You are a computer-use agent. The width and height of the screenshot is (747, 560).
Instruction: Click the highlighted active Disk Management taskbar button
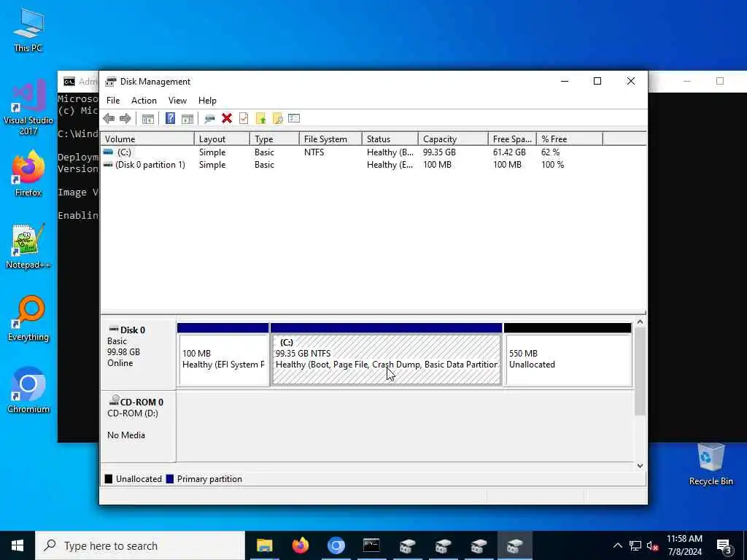[x=514, y=545]
